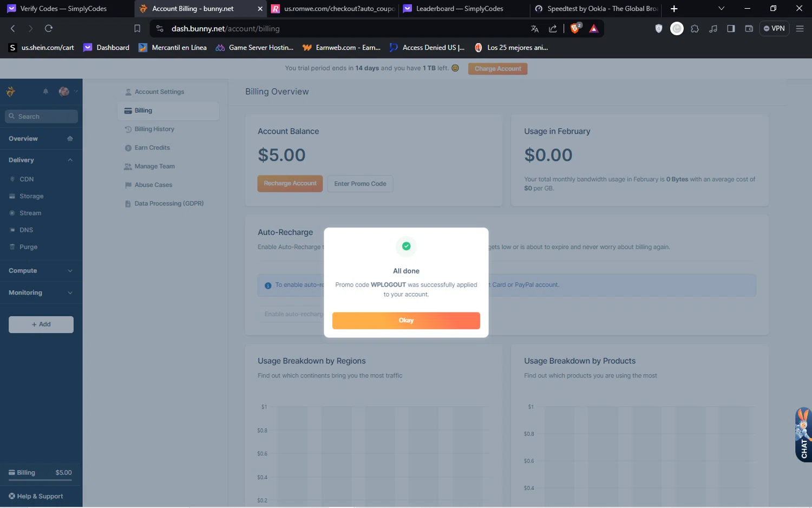
Task: Click the share icon in the address bar
Action: coord(553,29)
